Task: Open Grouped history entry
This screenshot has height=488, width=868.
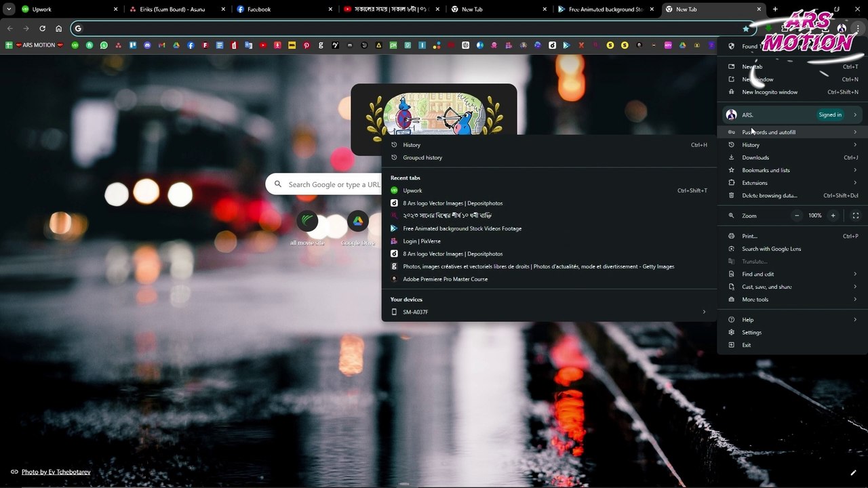Action: click(549, 157)
